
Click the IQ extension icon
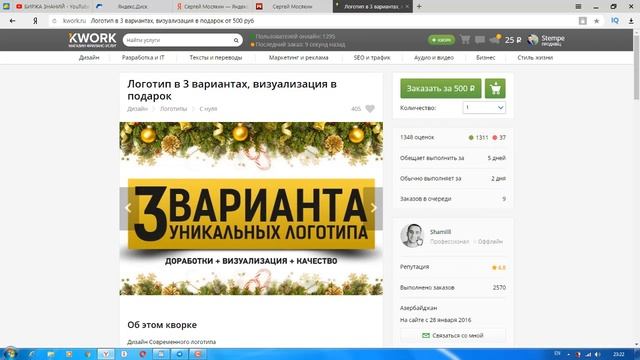(615, 20)
